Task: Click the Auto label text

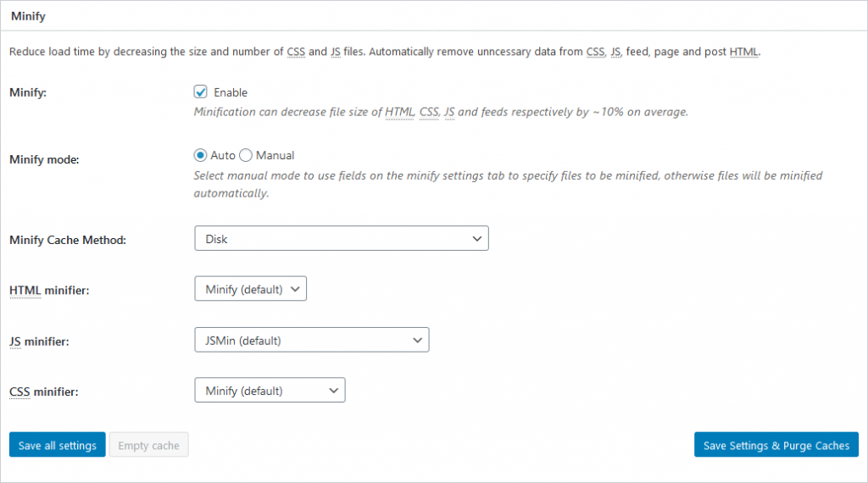Action: [x=223, y=155]
